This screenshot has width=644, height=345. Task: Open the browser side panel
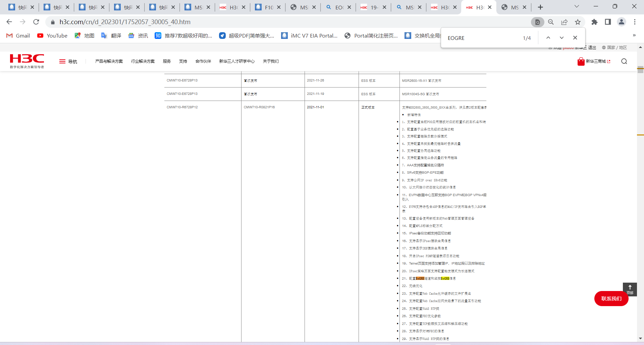pos(608,22)
